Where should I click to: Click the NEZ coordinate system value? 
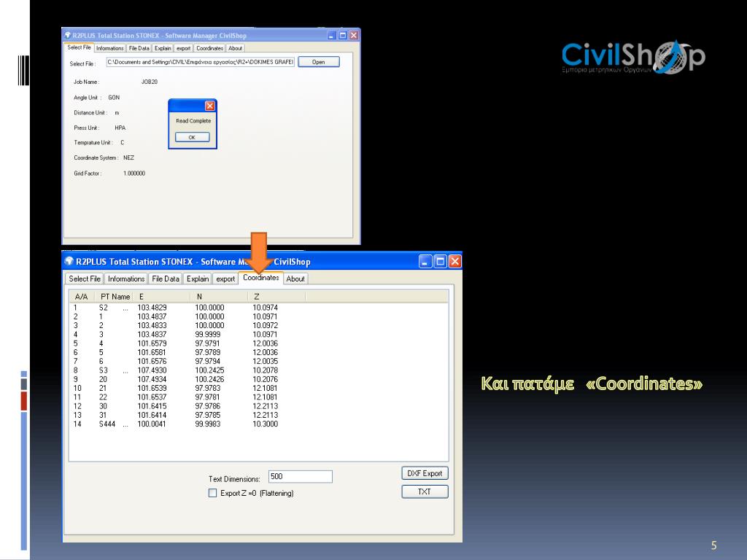click(128, 157)
